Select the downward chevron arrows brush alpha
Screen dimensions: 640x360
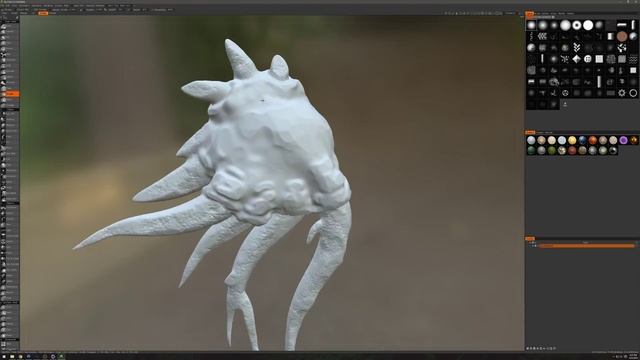[576, 48]
